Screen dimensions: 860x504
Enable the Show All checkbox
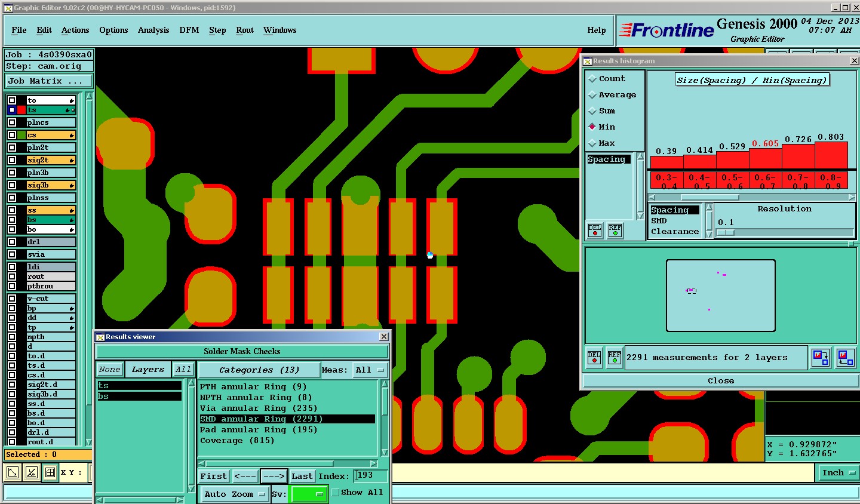[x=336, y=493]
